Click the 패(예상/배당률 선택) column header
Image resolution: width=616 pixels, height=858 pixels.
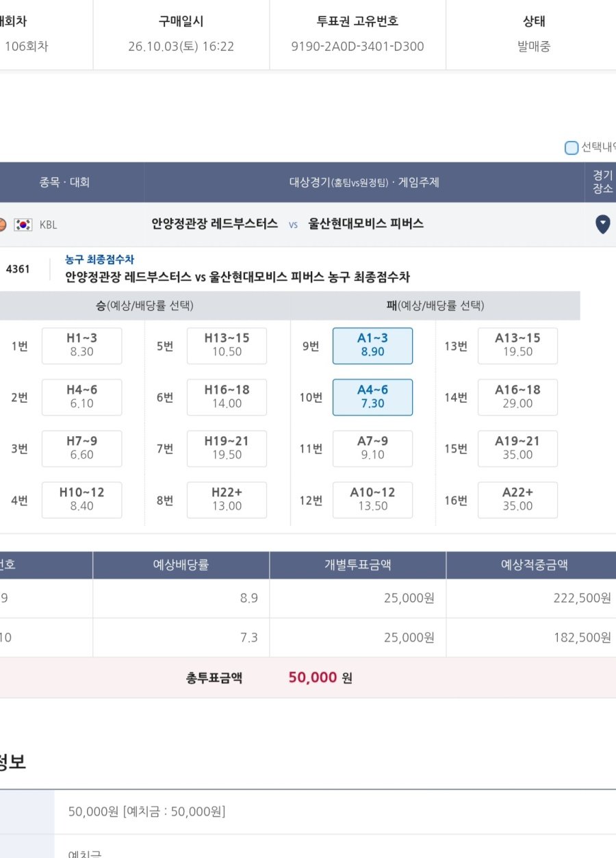click(435, 305)
